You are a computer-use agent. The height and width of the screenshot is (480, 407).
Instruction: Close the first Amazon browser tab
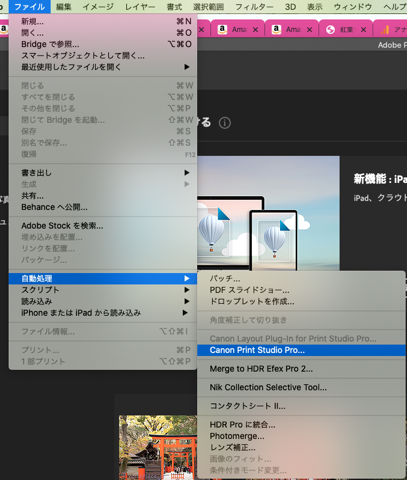coord(255,30)
